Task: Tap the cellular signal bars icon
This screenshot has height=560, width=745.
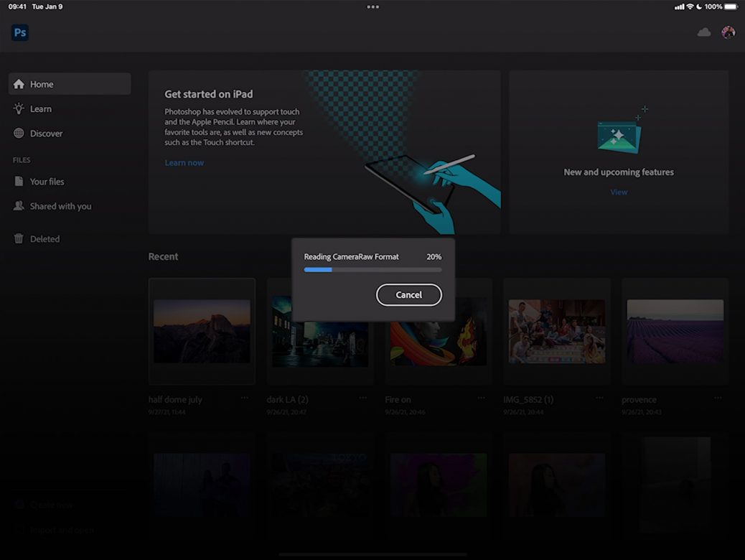Action: pyautogui.click(x=680, y=6)
